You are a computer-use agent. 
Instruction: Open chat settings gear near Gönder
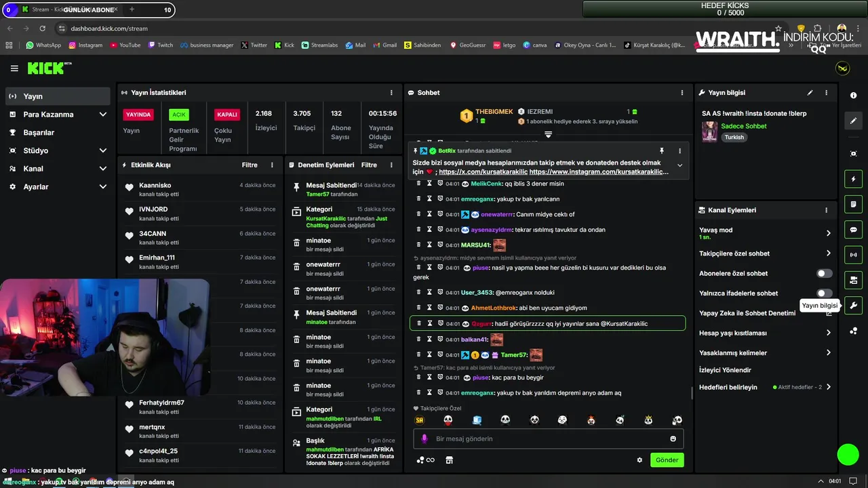tap(639, 460)
